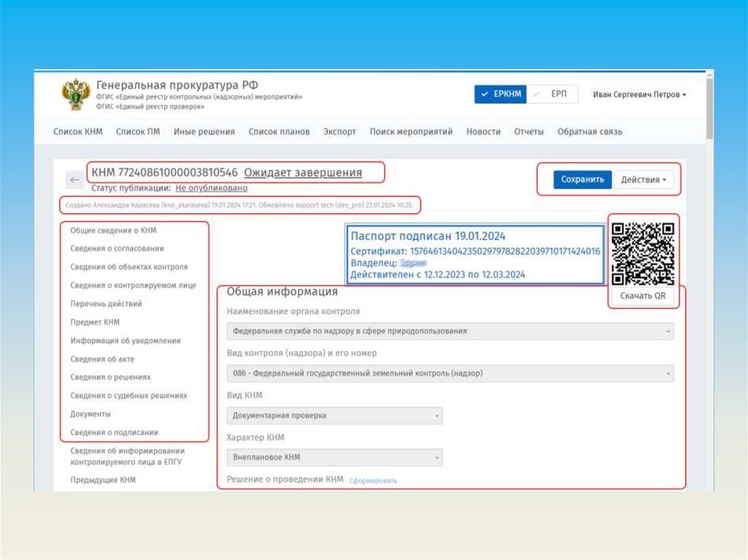The image size is (748, 560).
Task: Open Предыдущие КНМ section
Action: point(103,480)
